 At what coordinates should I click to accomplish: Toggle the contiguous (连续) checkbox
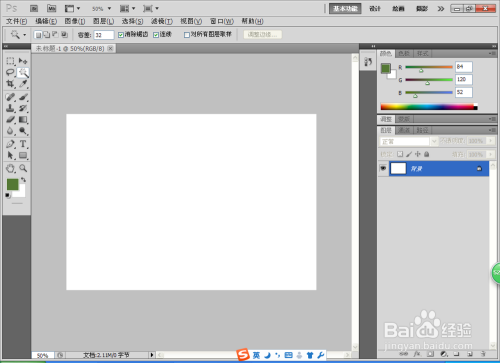(x=156, y=35)
